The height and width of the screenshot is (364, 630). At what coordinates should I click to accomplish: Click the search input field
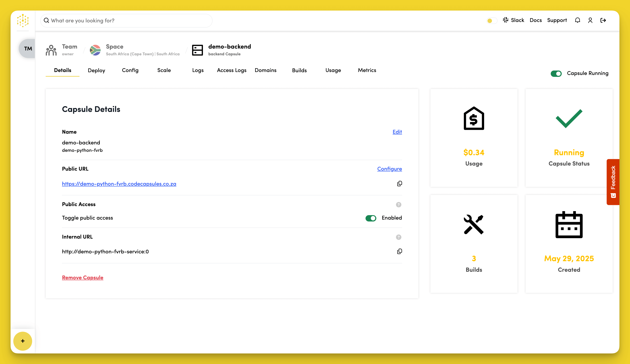click(x=126, y=20)
